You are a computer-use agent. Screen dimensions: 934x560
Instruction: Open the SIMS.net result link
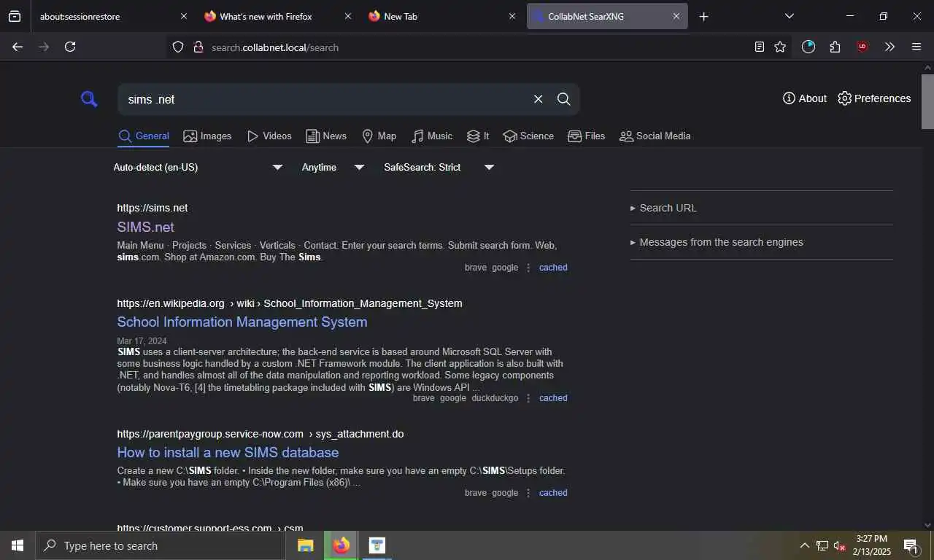coord(145,227)
